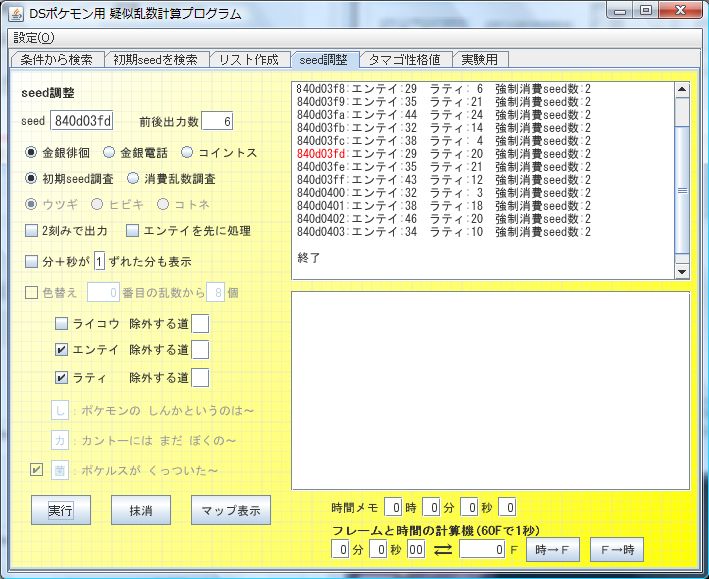This screenshot has height=579, width=709.
Task: Click ラティ 除外する道 input field
Action: point(200,378)
